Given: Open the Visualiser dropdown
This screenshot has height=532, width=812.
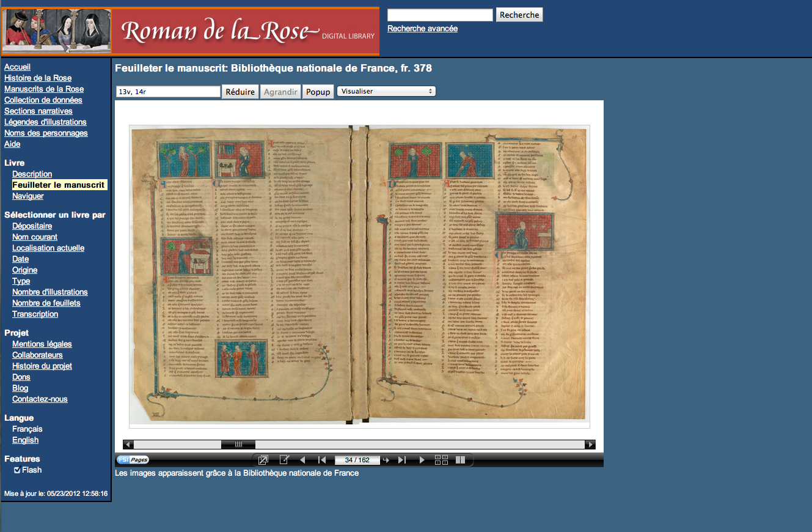Looking at the screenshot, I should tap(386, 91).
